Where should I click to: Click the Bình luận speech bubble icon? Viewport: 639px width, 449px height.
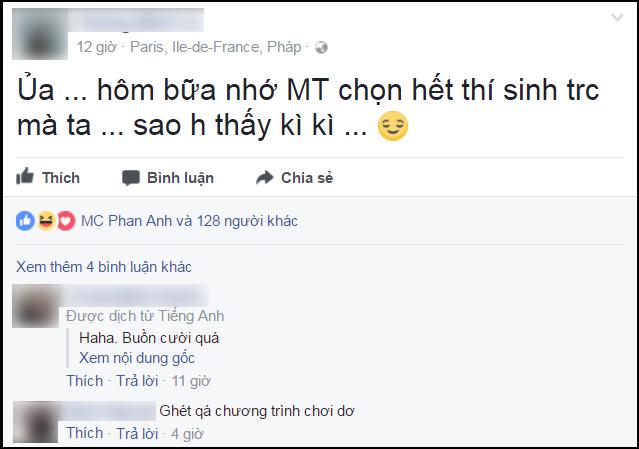(130, 178)
